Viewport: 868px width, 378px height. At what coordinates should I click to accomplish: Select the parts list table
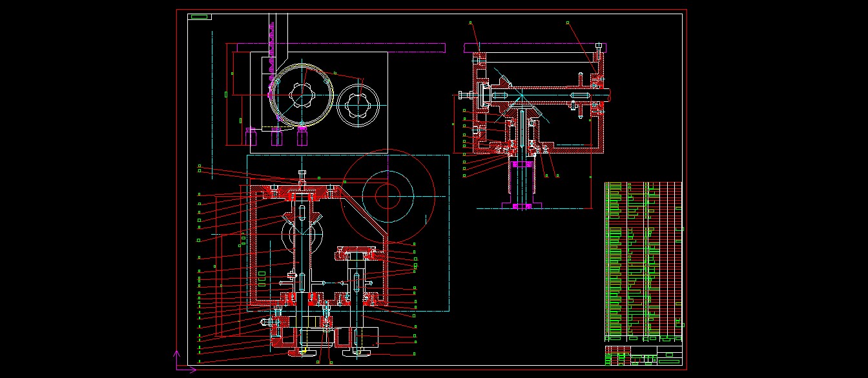point(643,261)
